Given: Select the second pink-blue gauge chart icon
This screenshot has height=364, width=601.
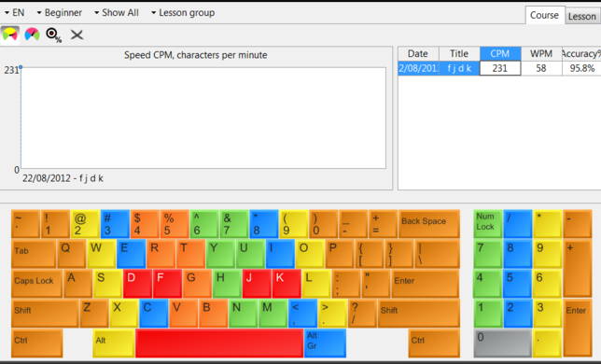Looking at the screenshot, I should point(32,35).
